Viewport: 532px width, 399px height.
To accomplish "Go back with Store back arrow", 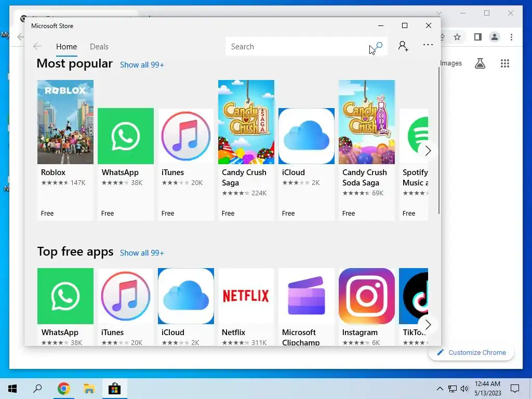I will (x=37, y=46).
